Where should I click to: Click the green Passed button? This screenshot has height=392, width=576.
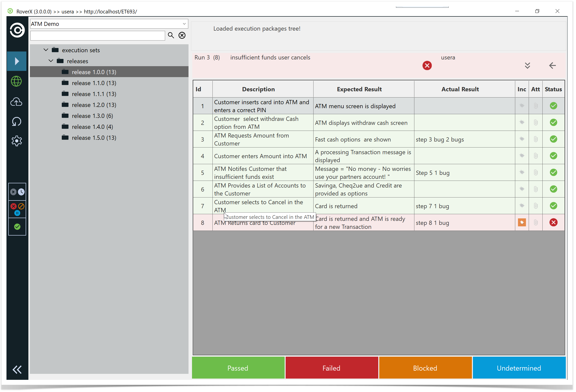click(x=238, y=368)
